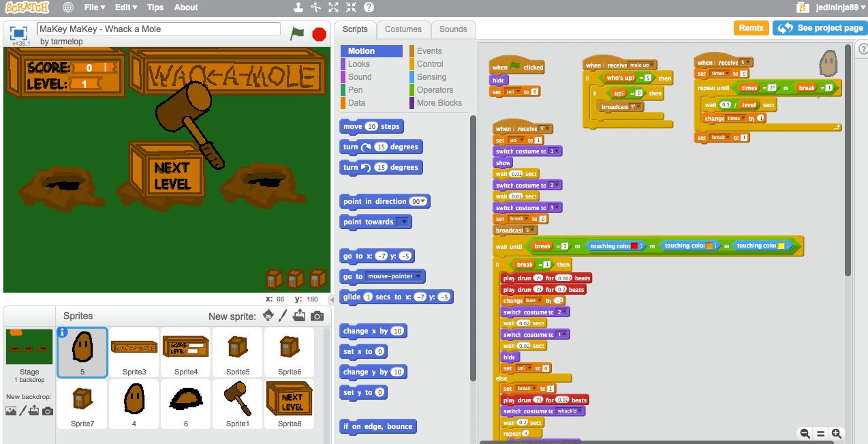Open dropdown in go to mouse-pointer block
This screenshot has height=444, width=868.
[x=418, y=276]
